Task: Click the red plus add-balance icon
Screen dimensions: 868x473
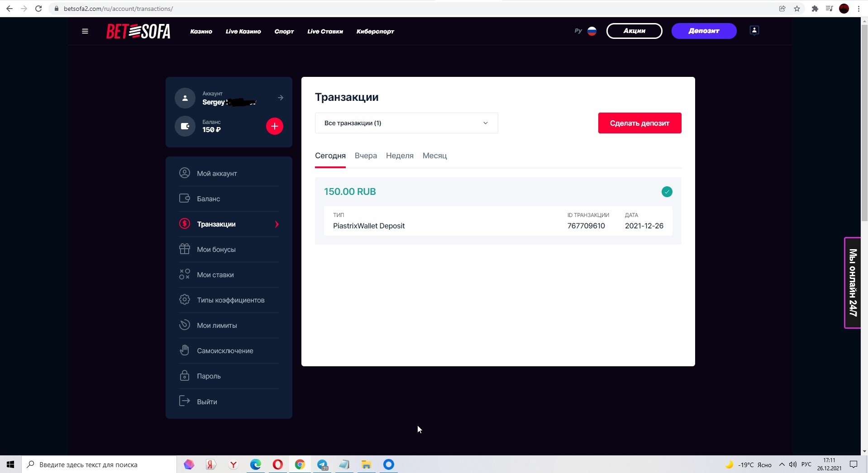Action: pos(274,126)
